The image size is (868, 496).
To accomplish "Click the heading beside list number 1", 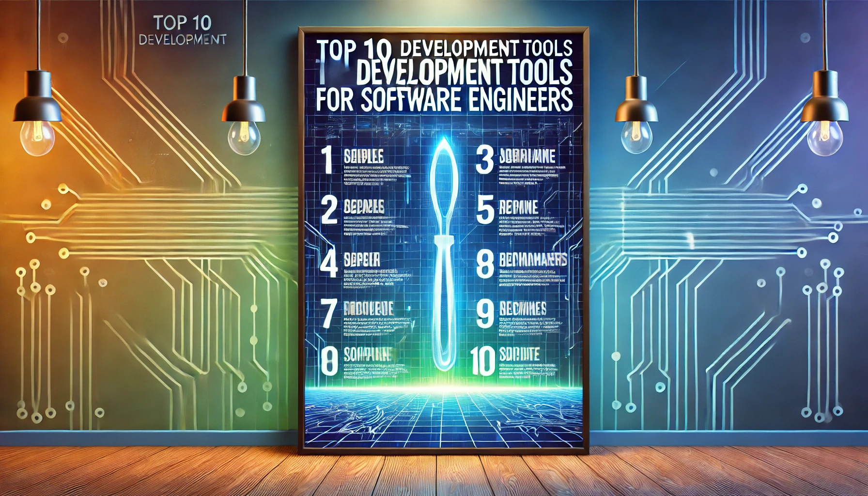I will [x=364, y=156].
